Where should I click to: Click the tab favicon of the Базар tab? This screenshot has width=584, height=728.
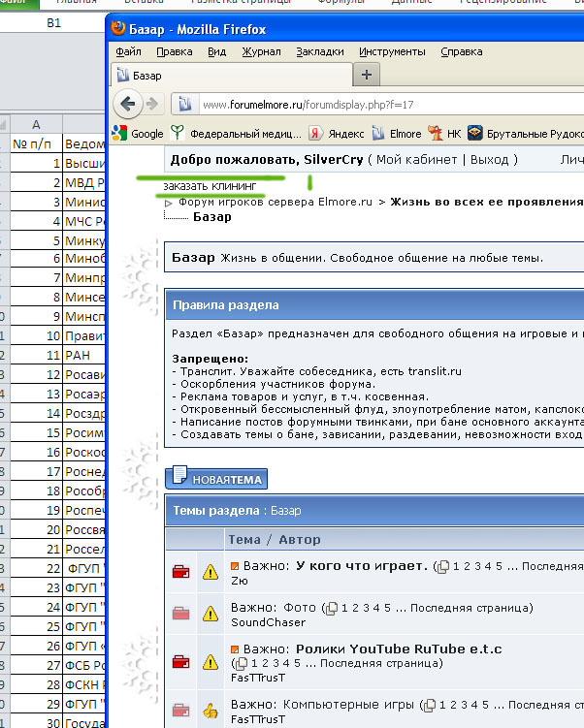(123, 75)
